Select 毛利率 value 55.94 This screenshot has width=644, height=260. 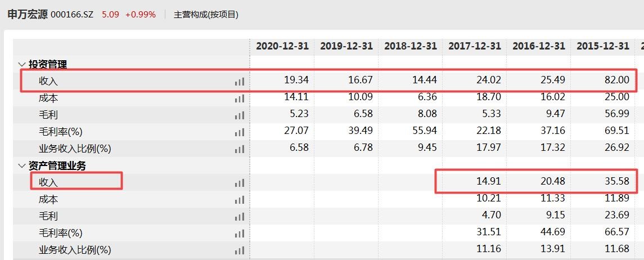(425, 131)
